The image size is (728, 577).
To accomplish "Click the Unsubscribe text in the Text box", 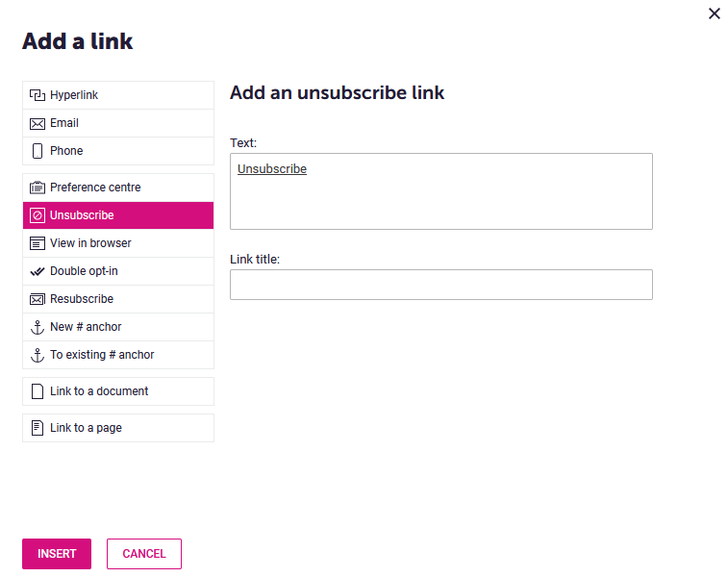I will (x=272, y=169).
